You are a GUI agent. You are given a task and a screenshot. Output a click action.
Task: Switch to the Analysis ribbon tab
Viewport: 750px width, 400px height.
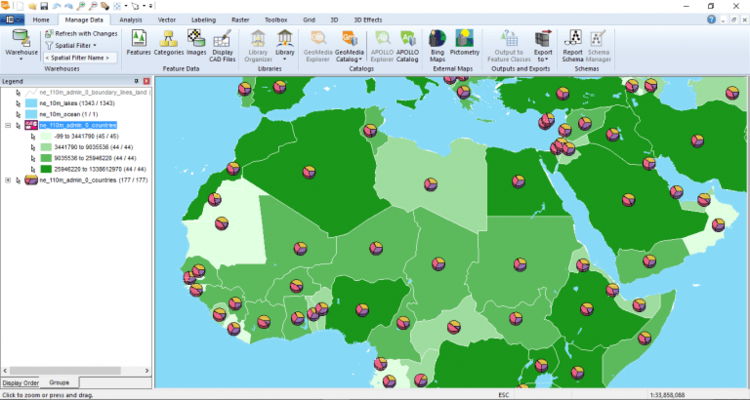(x=130, y=19)
